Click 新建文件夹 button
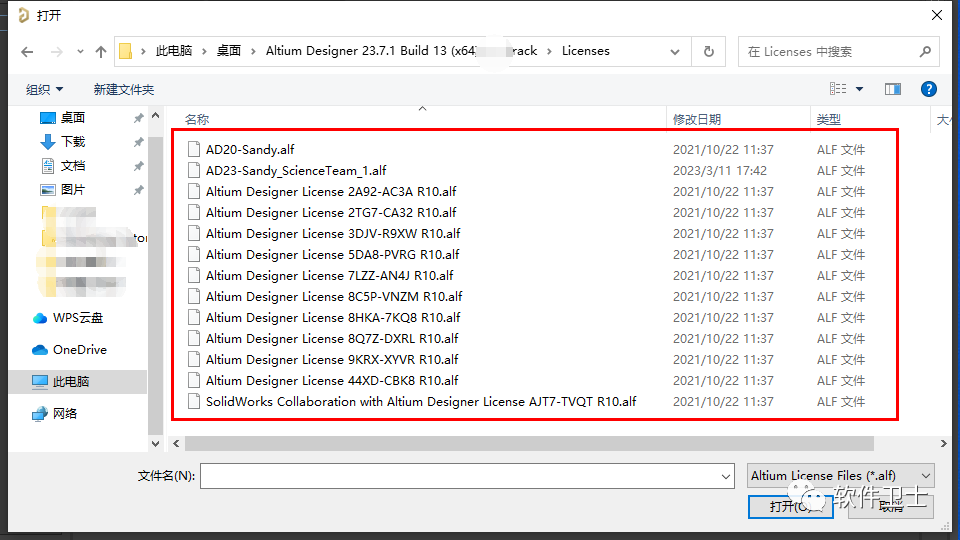Image resolution: width=960 pixels, height=540 pixels. pos(124,89)
